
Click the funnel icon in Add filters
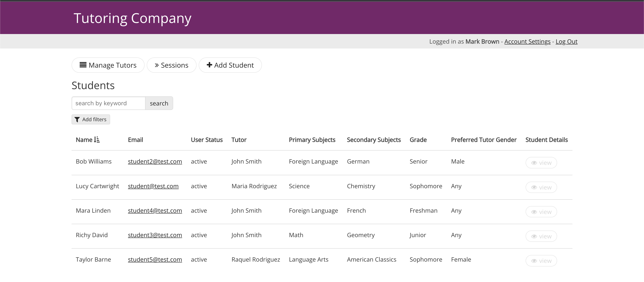[x=77, y=120]
